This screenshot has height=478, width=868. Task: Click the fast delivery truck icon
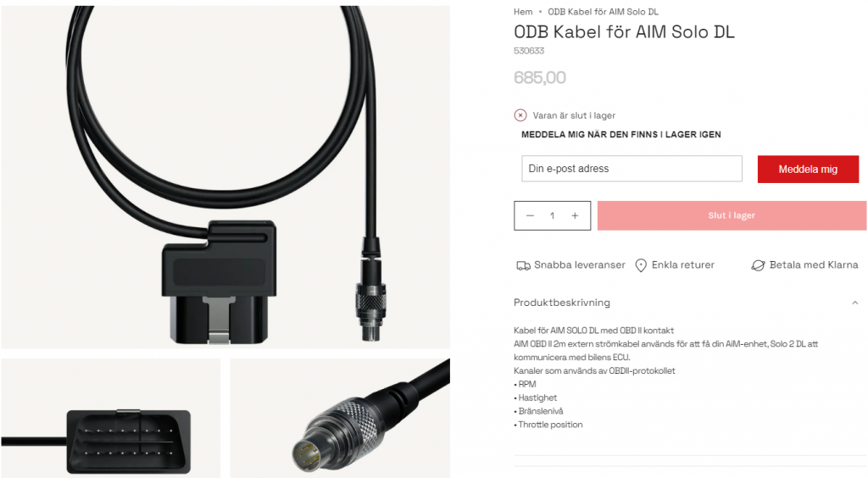(x=523, y=265)
